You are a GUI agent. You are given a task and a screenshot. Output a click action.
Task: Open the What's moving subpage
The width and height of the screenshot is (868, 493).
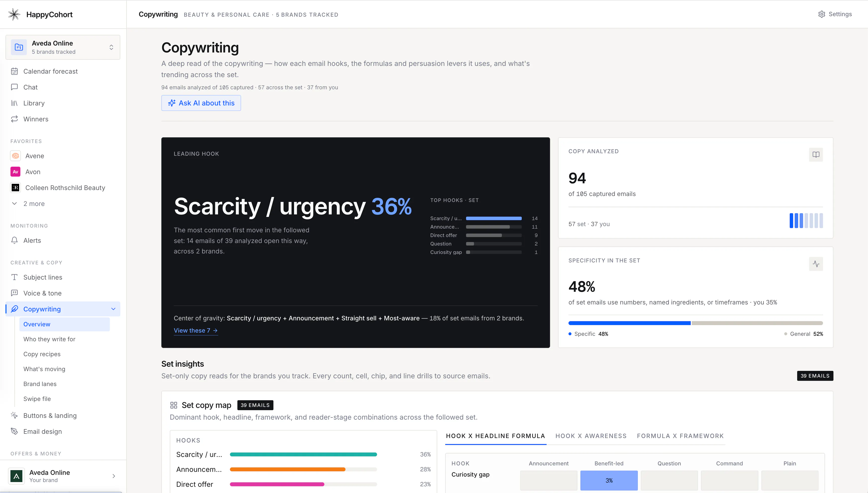[44, 369]
